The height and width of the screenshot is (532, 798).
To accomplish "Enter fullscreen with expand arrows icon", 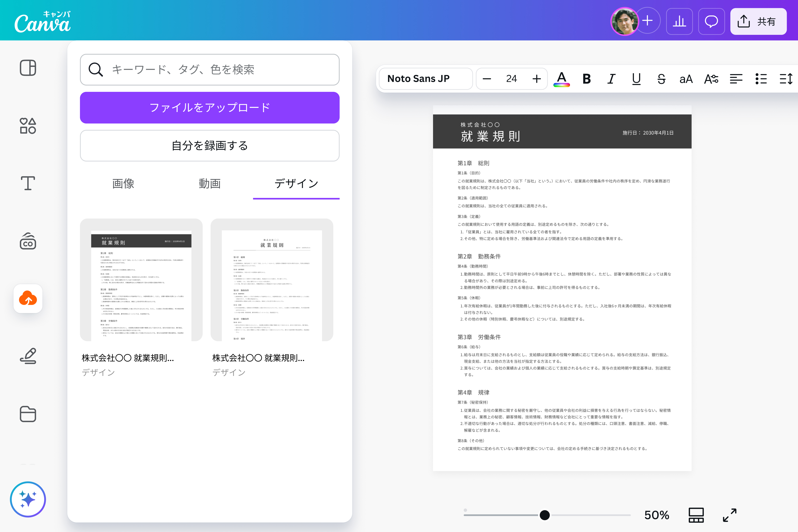I will (730, 515).
